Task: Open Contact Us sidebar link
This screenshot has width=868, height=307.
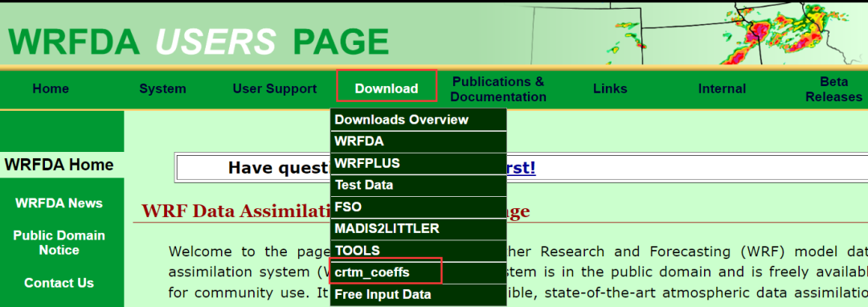Action: 59,283
